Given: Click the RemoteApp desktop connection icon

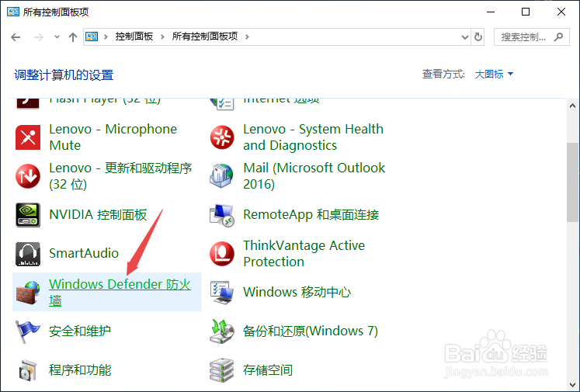Looking at the screenshot, I should [x=222, y=215].
